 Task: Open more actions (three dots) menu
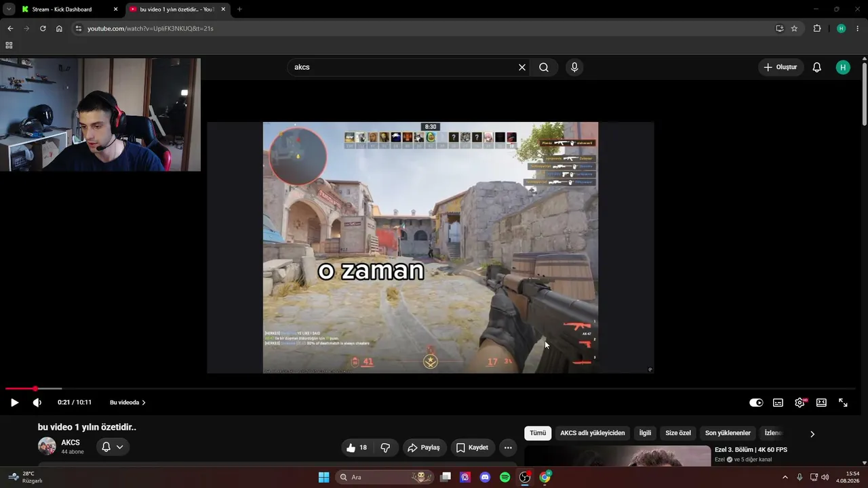508,447
